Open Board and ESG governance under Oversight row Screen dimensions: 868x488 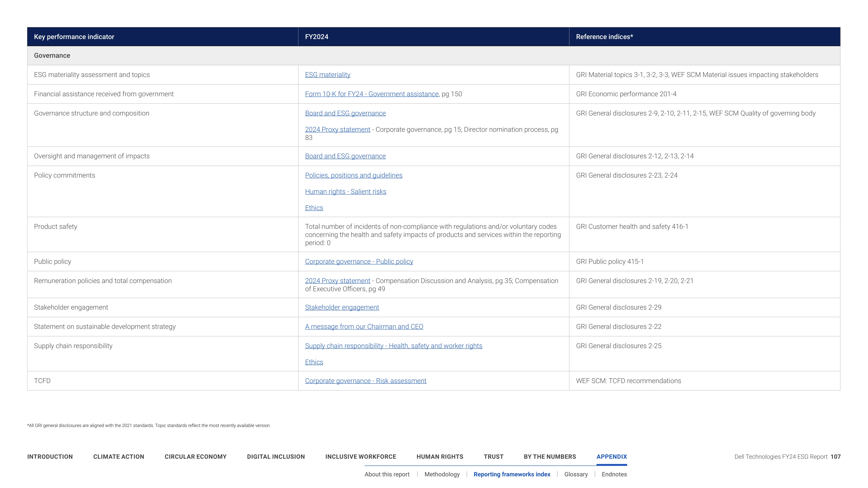tap(345, 156)
